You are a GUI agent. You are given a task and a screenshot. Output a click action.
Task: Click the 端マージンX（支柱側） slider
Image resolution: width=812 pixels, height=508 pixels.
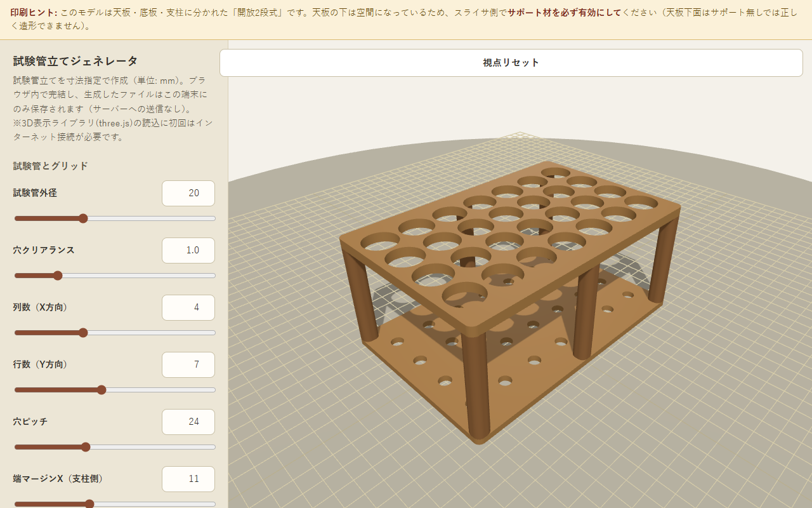[115, 504]
